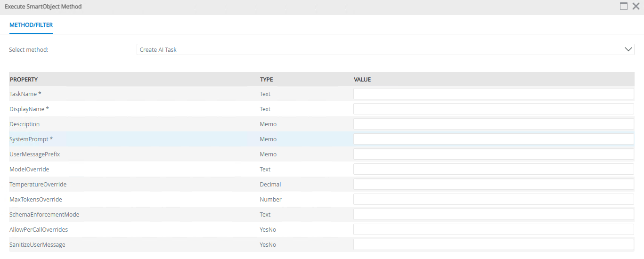Switch to the METHOD/FILTER tab

click(31, 25)
